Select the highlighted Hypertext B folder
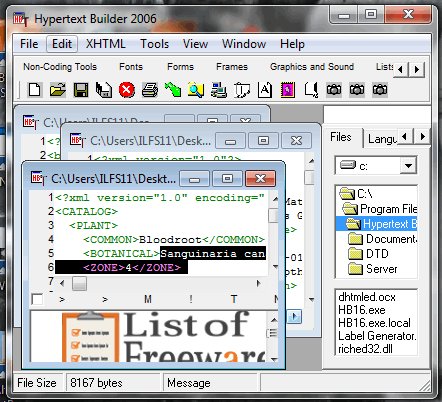 coord(377,224)
